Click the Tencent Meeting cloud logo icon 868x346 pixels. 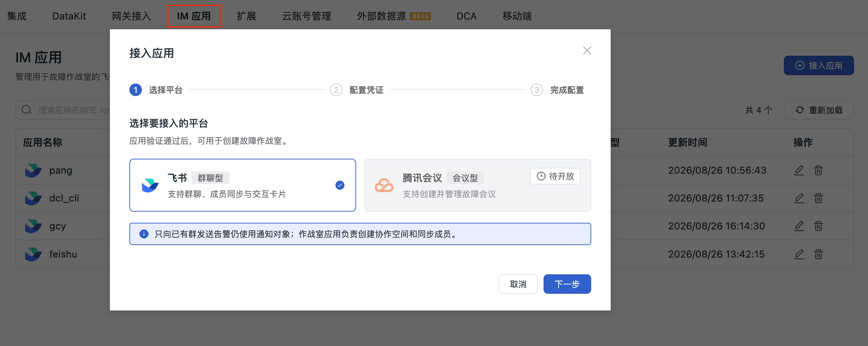click(384, 186)
